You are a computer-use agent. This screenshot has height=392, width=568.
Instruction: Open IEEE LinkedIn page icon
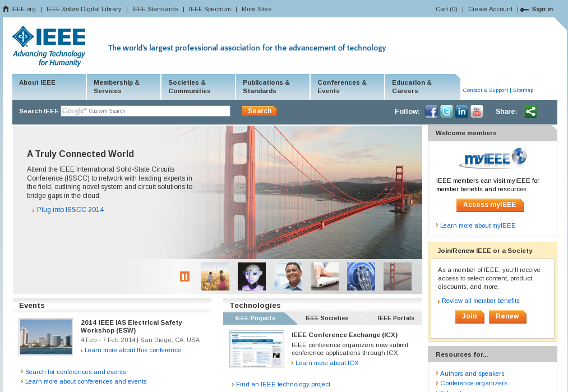461,111
